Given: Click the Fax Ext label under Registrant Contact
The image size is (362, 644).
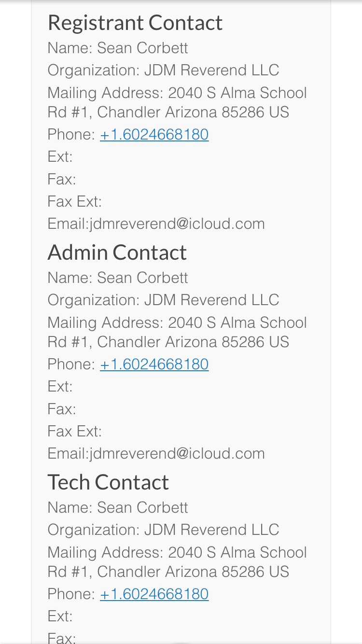Looking at the screenshot, I should coord(74,201).
